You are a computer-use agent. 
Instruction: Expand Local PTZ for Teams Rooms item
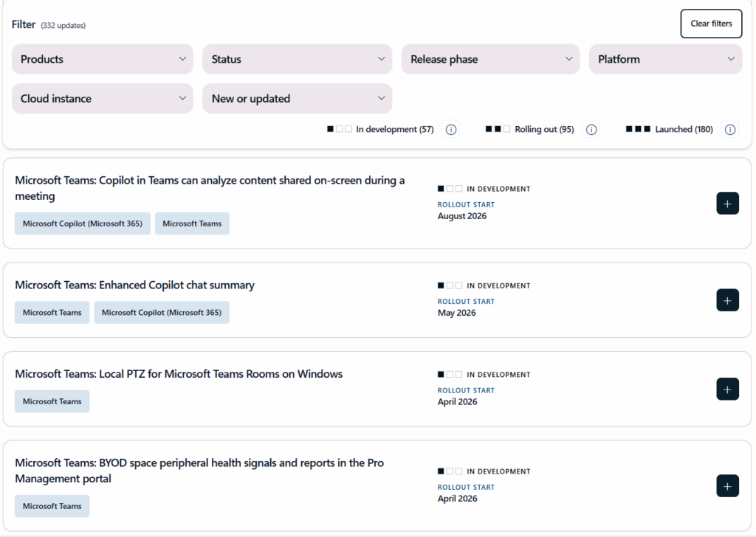(x=727, y=389)
